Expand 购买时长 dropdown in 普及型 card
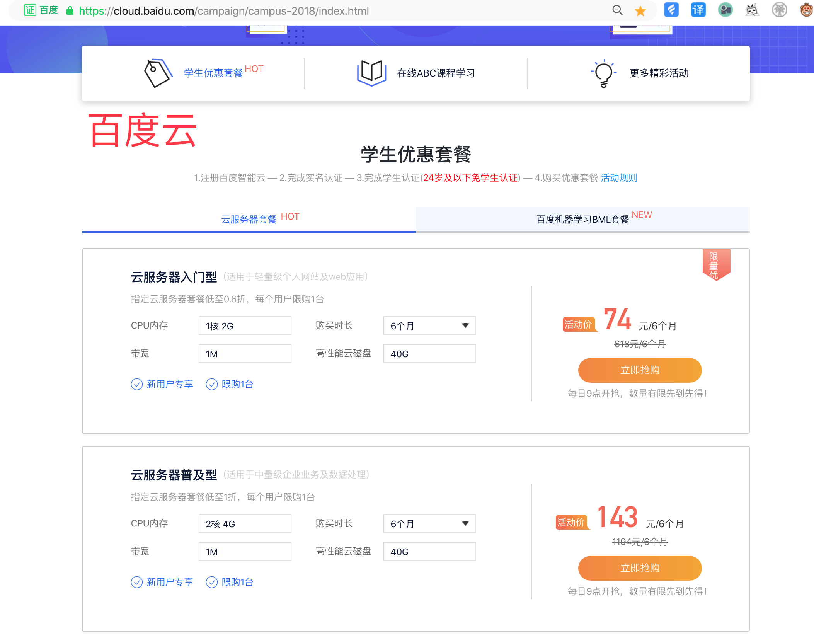814x644 pixels. point(429,524)
